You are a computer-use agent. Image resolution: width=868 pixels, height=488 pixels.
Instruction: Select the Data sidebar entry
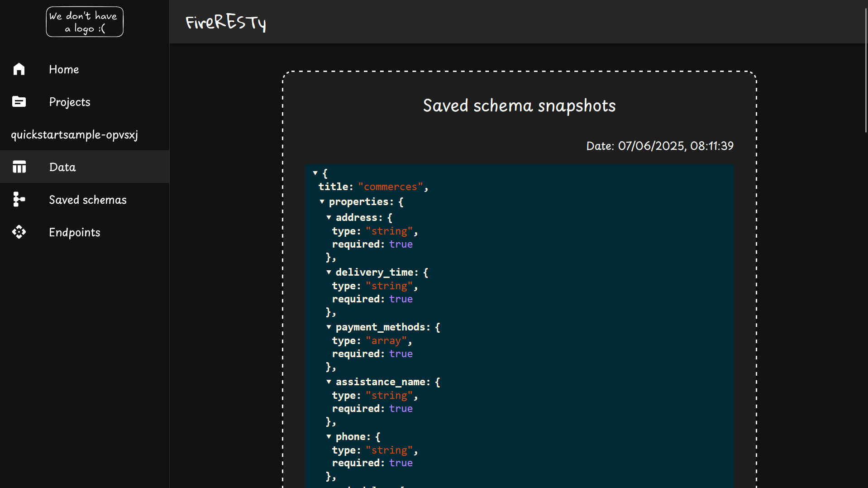(x=62, y=167)
